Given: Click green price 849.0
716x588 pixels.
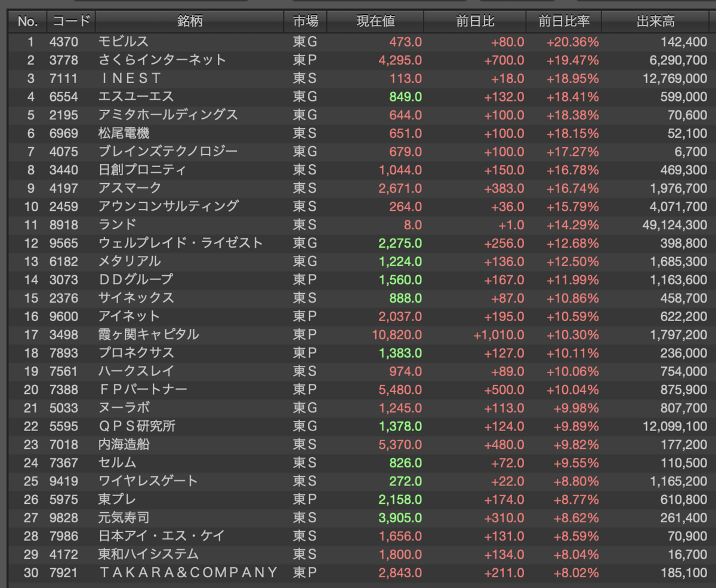Looking at the screenshot, I should coord(406,97).
